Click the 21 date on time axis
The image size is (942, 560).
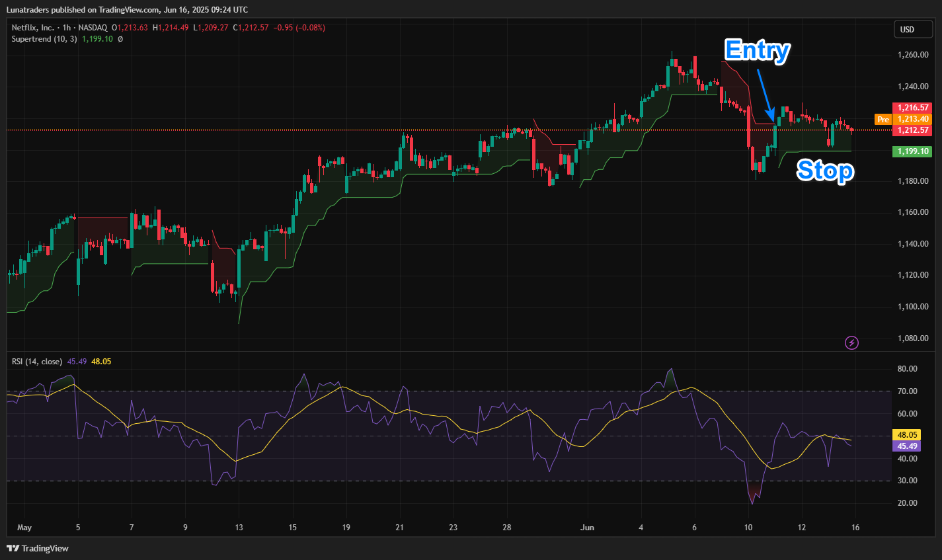coord(399,528)
